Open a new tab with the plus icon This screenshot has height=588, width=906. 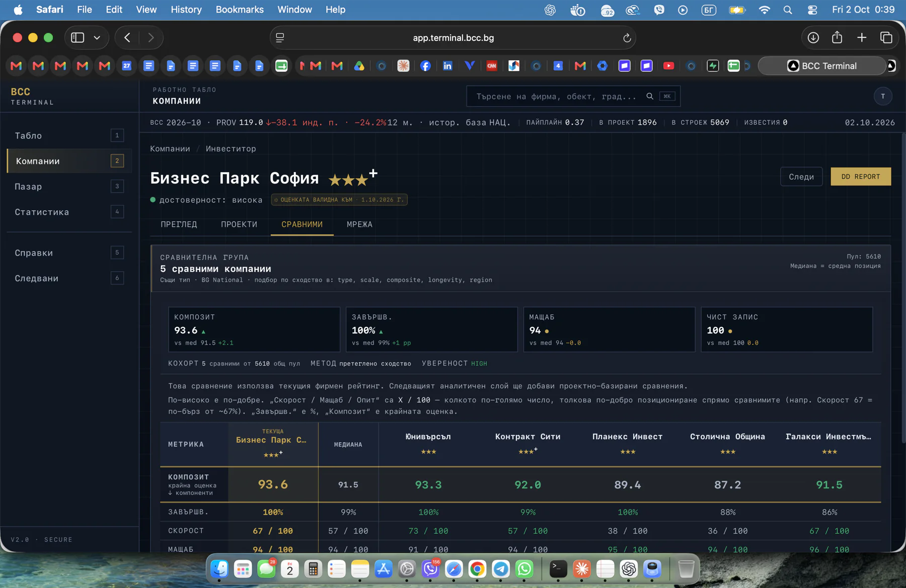pos(862,38)
